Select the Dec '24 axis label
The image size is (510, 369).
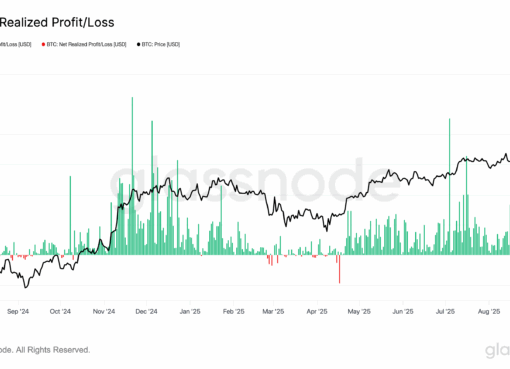click(146, 311)
